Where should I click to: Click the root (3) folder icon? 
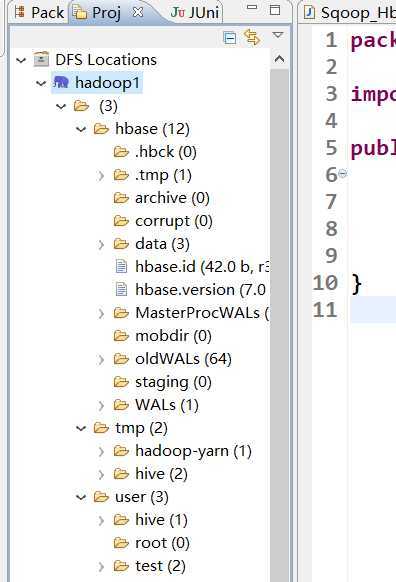click(81, 106)
